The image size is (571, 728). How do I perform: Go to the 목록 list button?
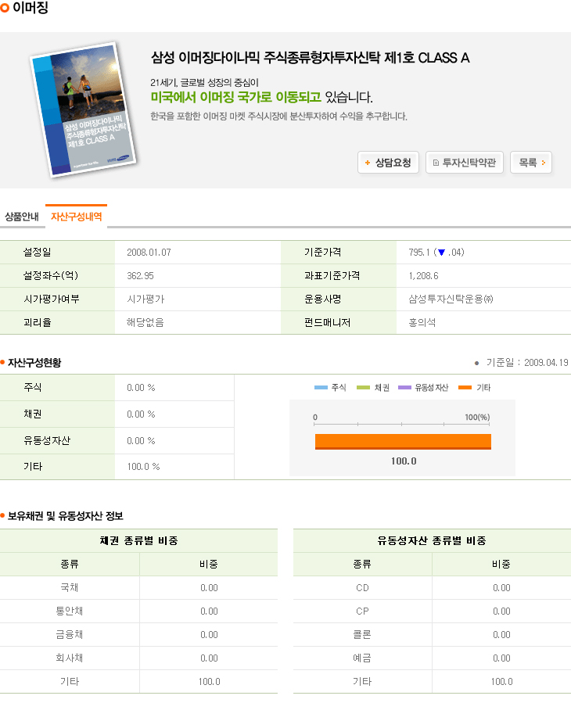coord(530,163)
